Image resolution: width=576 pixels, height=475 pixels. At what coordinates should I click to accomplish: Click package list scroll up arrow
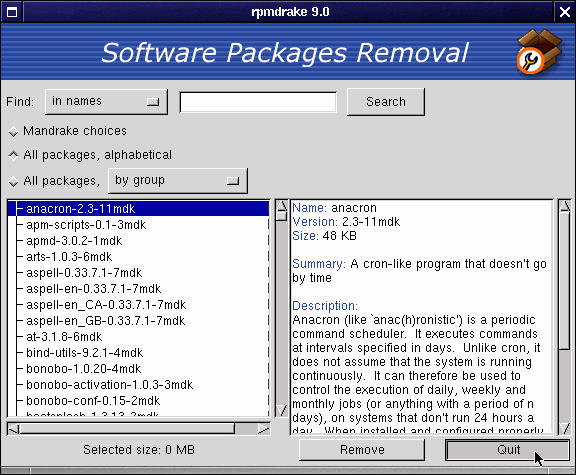tap(282, 205)
